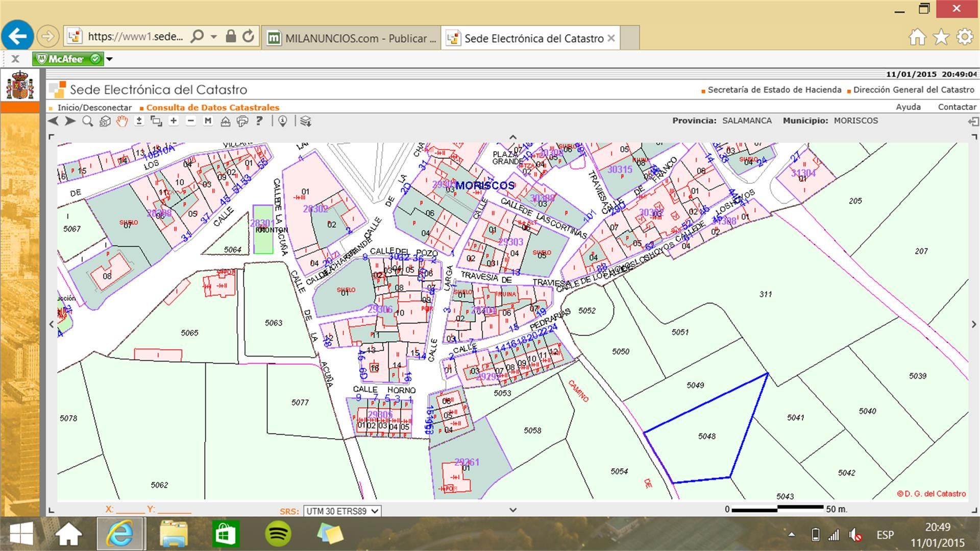The image size is (980, 551).
Task: Open the SRS UTM 30 ETRS89 dropdown
Action: click(342, 511)
